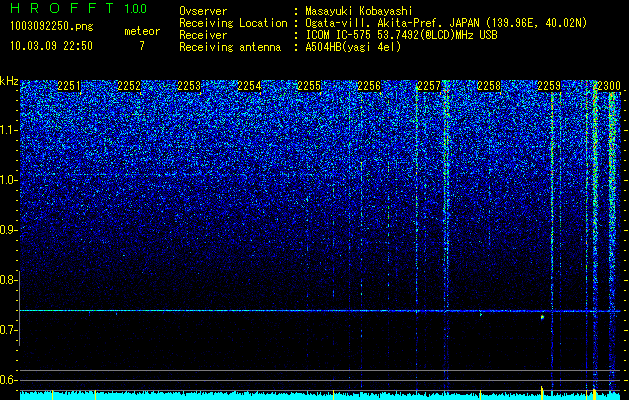Viewport: 629px width, 400px height.
Task: Click the 1.1 frequency axis label
Action: [x=7, y=130]
